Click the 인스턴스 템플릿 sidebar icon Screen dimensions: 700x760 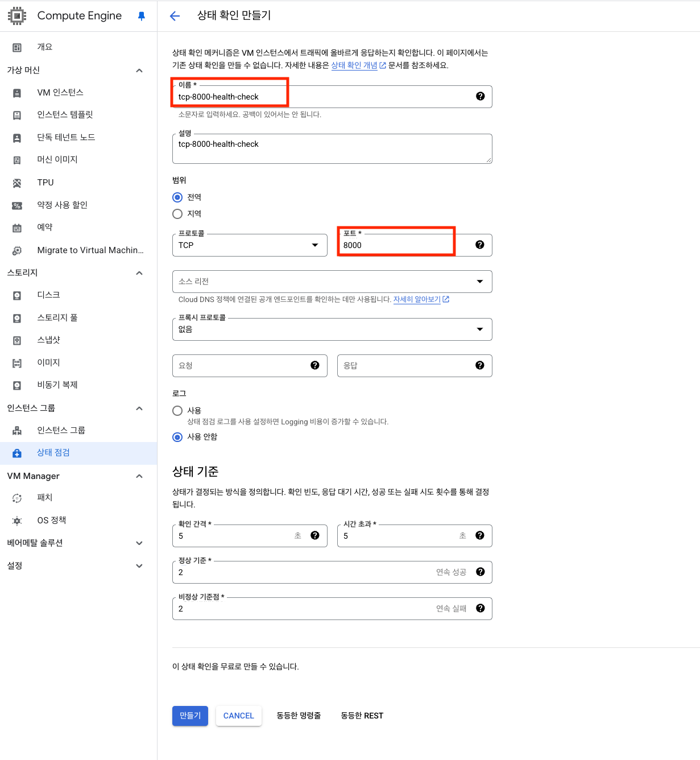17,115
